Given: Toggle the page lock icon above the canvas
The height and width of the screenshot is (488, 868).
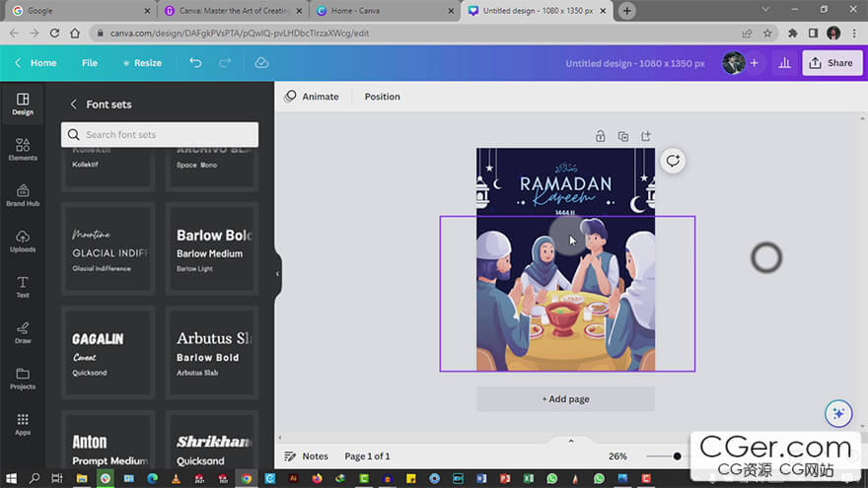Looking at the screenshot, I should (x=600, y=136).
